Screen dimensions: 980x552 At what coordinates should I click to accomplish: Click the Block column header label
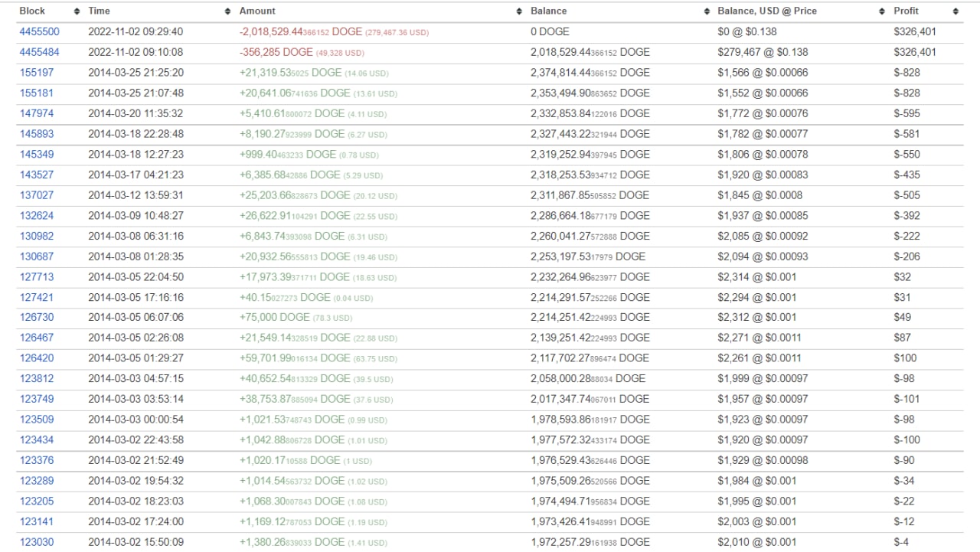click(32, 11)
